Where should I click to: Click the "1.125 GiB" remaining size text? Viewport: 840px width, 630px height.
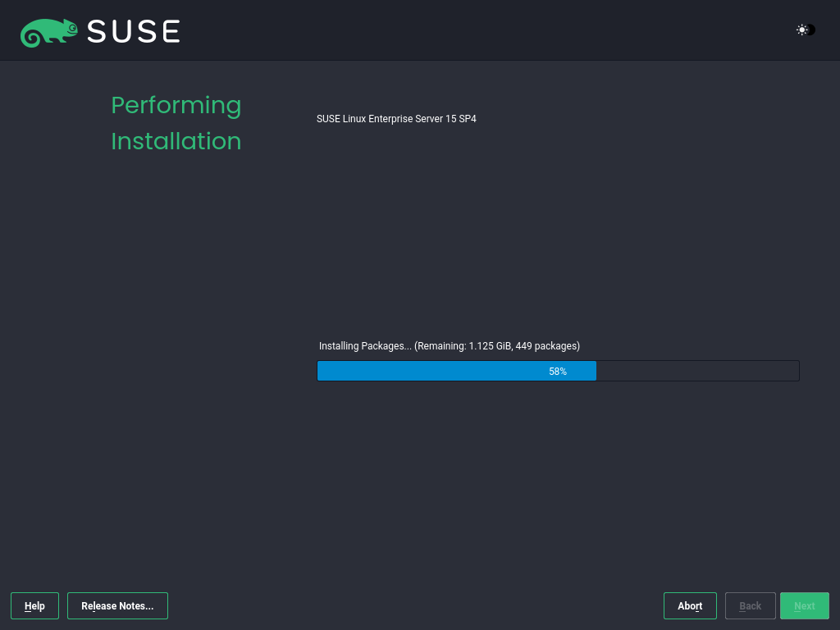490,346
